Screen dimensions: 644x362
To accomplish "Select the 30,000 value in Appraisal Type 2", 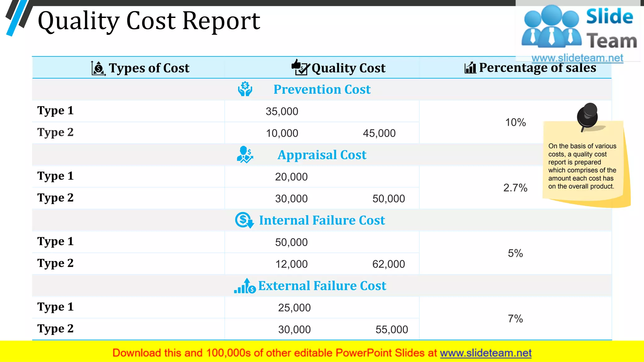I will (291, 199).
